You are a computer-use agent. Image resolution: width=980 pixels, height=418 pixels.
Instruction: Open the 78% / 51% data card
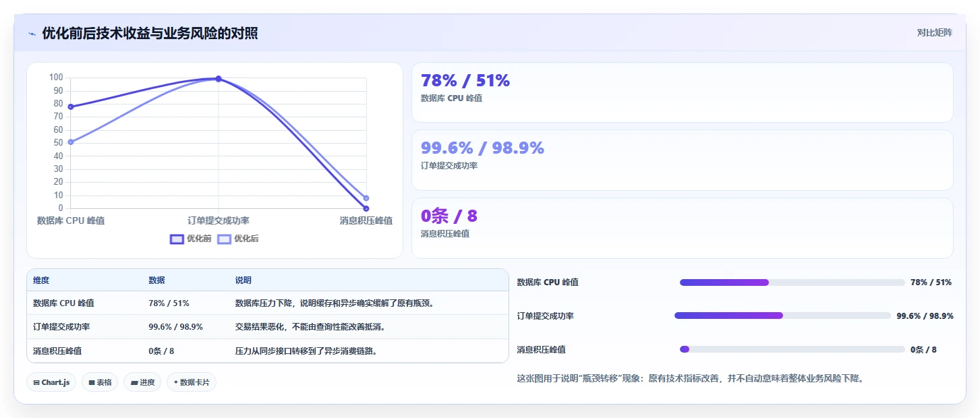[682, 92]
